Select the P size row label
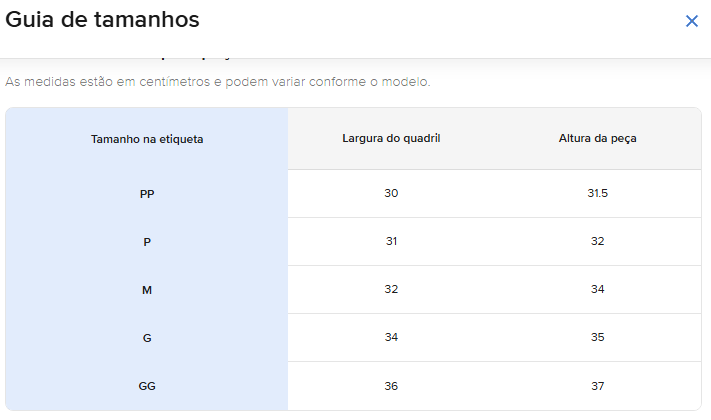Image resolution: width=711 pixels, height=420 pixels. 147,242
